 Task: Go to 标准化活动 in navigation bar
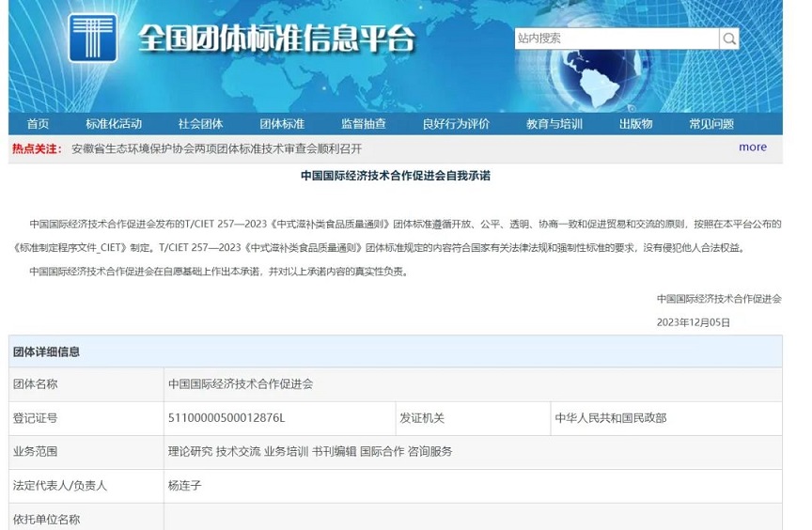pos(114,124)
